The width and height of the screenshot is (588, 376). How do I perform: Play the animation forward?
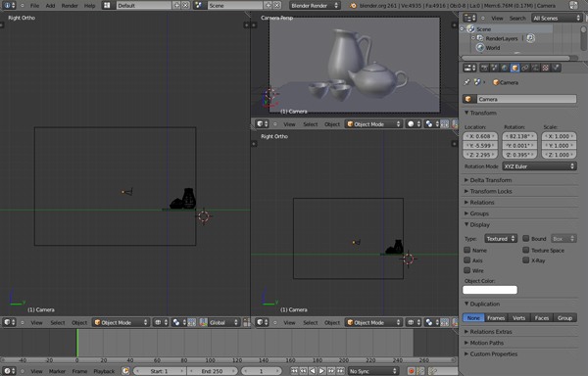pos(321,371)
